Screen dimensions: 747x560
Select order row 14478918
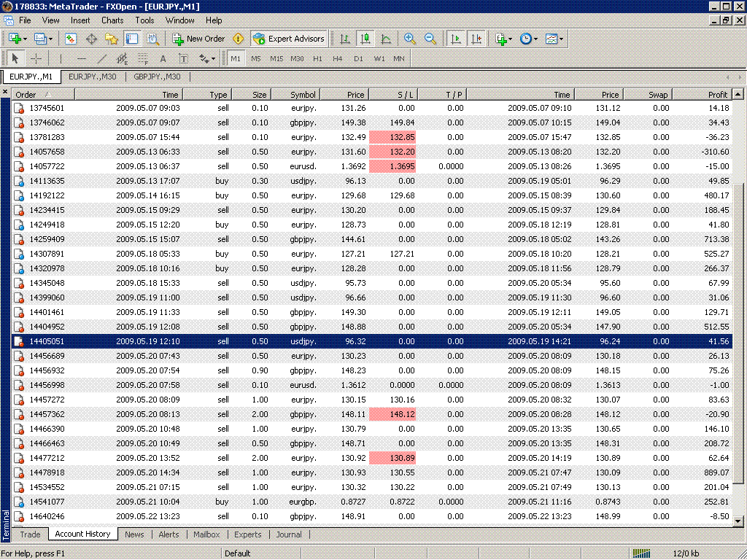372,472
